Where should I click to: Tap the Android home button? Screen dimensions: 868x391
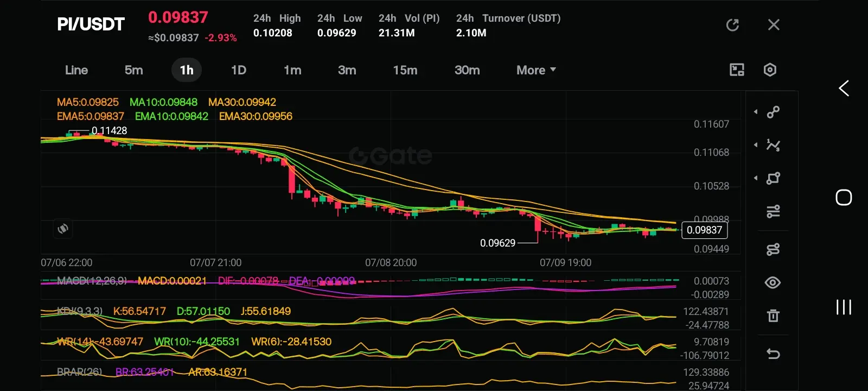click(844, 197)
